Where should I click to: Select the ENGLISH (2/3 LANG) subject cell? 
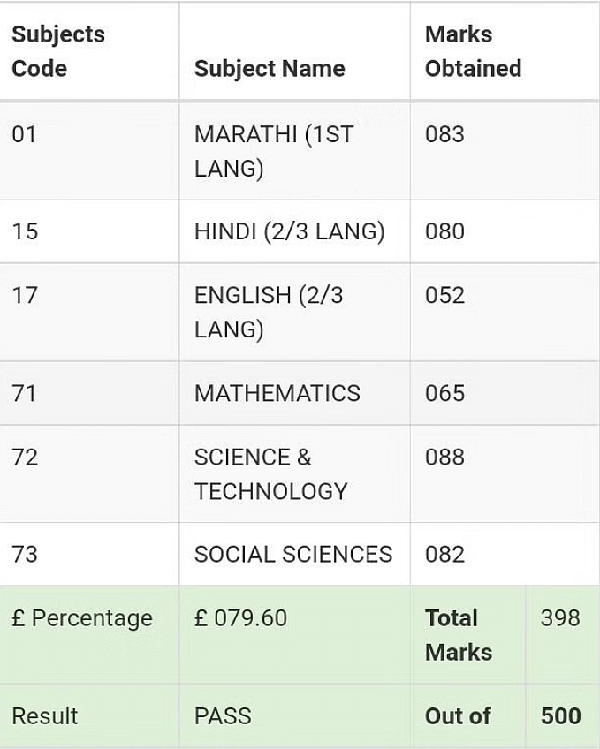click(268, 312)
